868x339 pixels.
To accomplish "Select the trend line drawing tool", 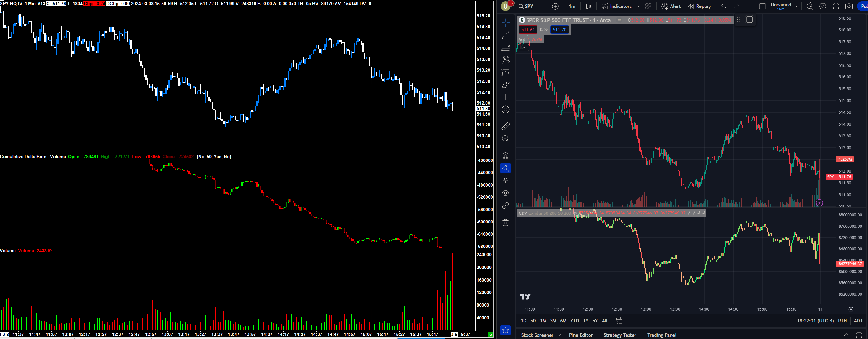I will tap(505, 35).
